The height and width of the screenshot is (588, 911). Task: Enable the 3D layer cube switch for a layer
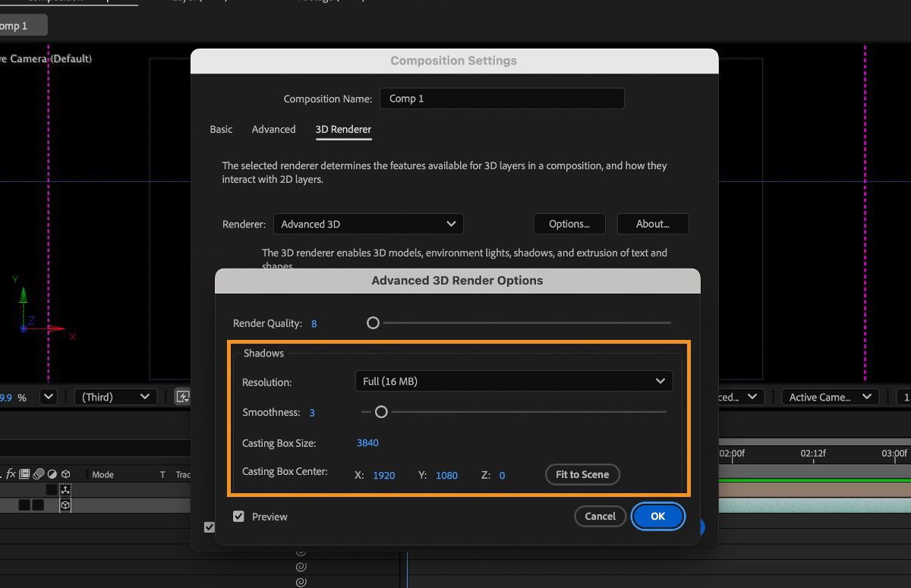click(65, 505)
